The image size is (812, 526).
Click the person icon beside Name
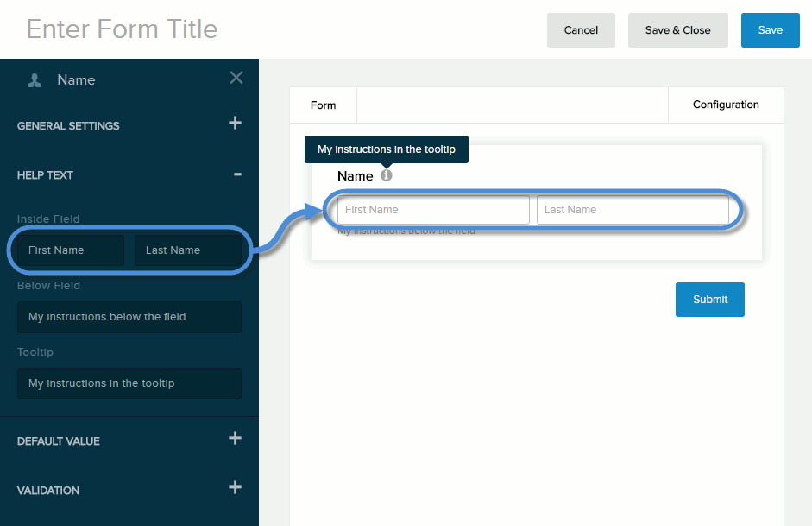35,80
